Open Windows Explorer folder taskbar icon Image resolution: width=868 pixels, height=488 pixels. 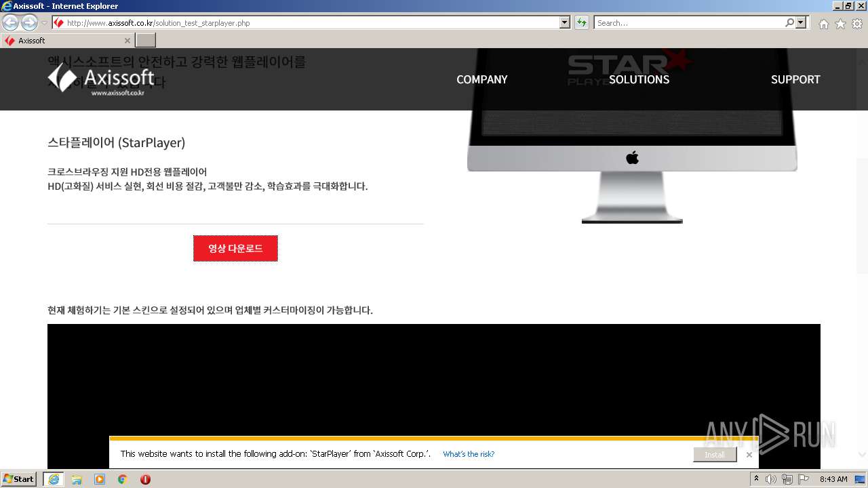pyautogui.click(x=77, y=479)
